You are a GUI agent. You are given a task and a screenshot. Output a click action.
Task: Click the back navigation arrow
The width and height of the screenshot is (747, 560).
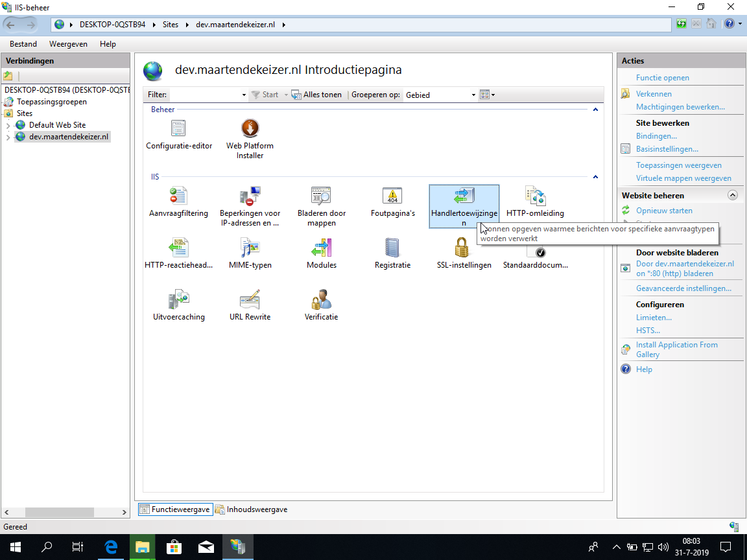point(10,25)
